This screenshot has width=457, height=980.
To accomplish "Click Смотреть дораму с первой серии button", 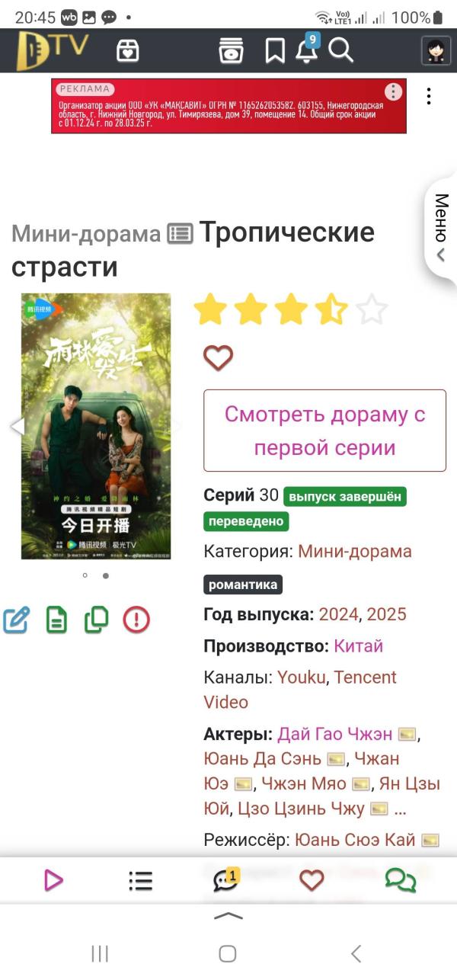I will pos(324,431).
